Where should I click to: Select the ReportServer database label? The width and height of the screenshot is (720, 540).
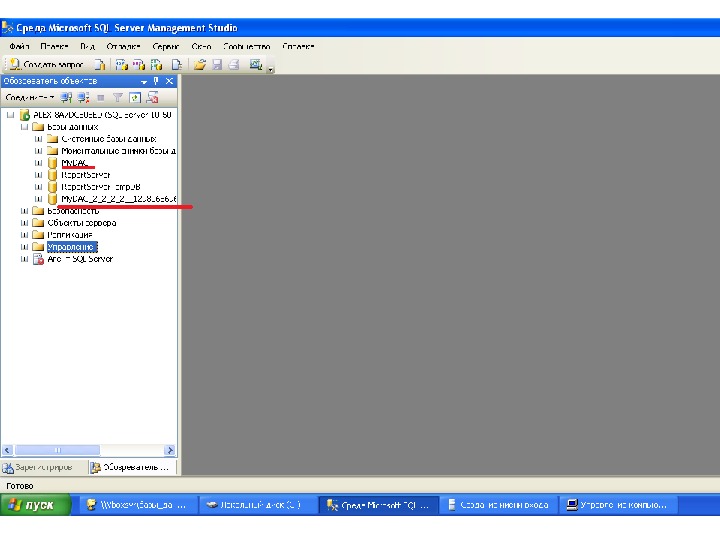85,175
